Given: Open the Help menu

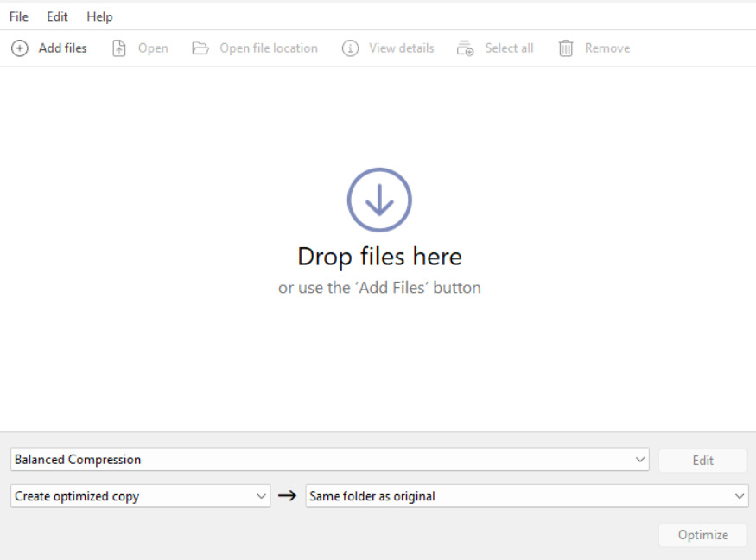Looking at the screenshot, I should pyautogui.click(x=99, y=16).
